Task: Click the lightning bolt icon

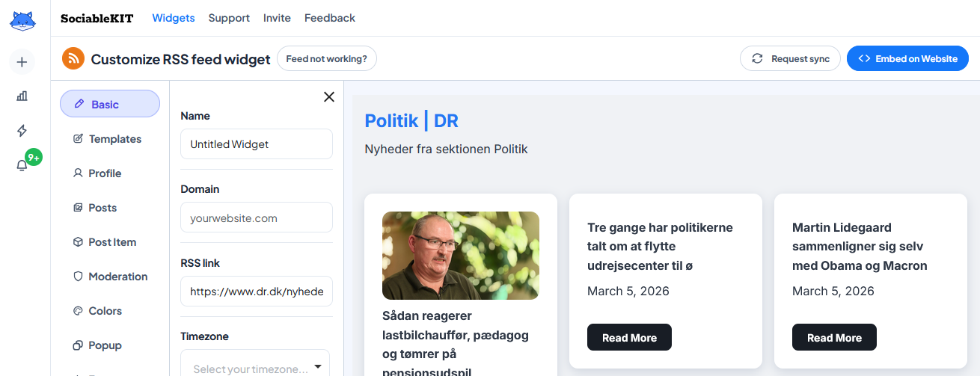Action: 22,131
